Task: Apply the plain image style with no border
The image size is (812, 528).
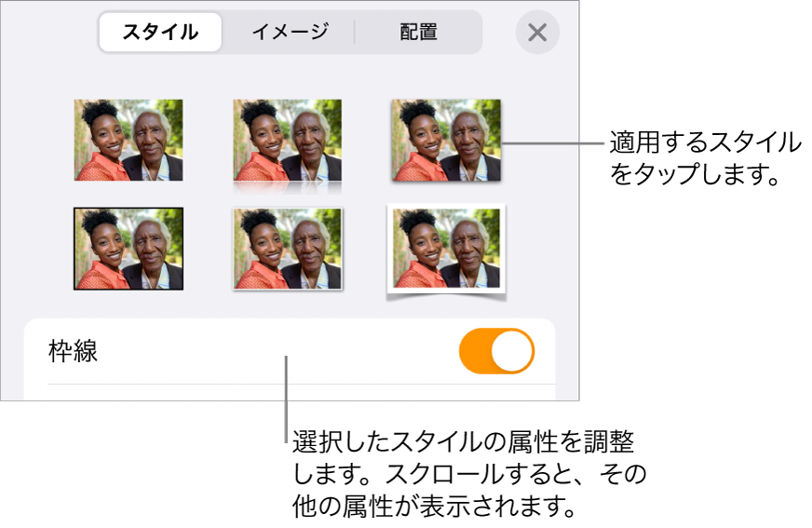Action: (x=129, y=140)
